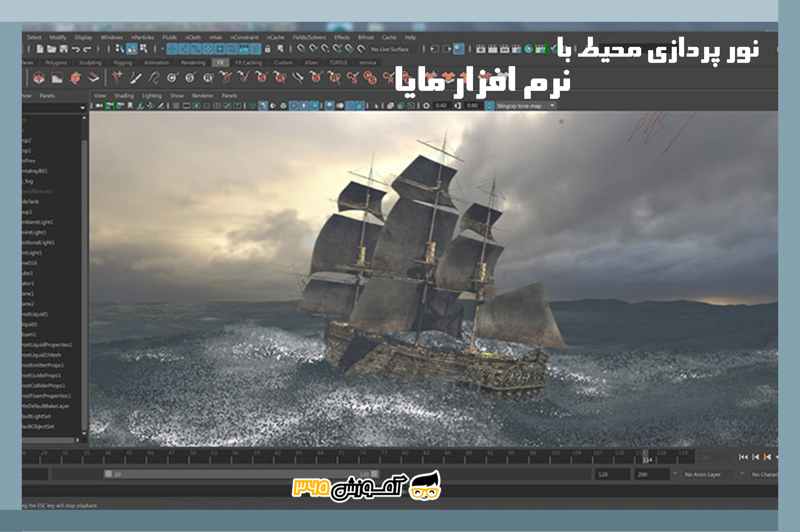
Task: Toggle Smooth Shade All cube button
Action: point(263,106)
